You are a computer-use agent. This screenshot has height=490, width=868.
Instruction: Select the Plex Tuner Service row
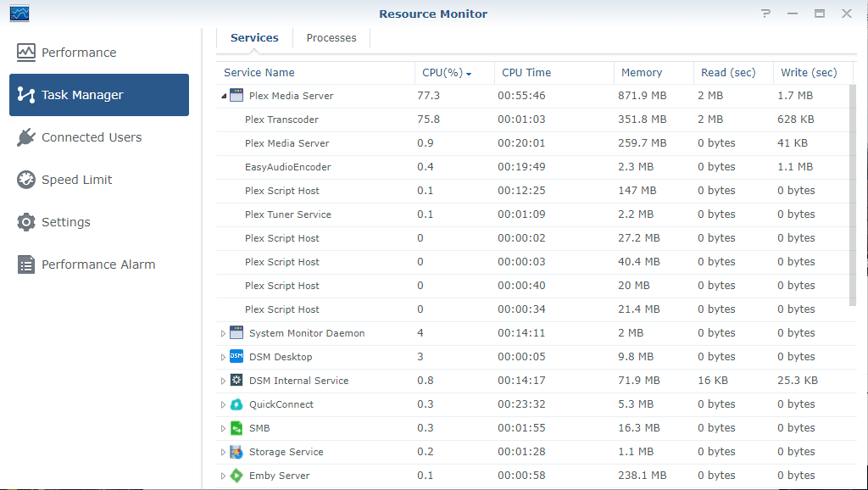pos(532,214)
